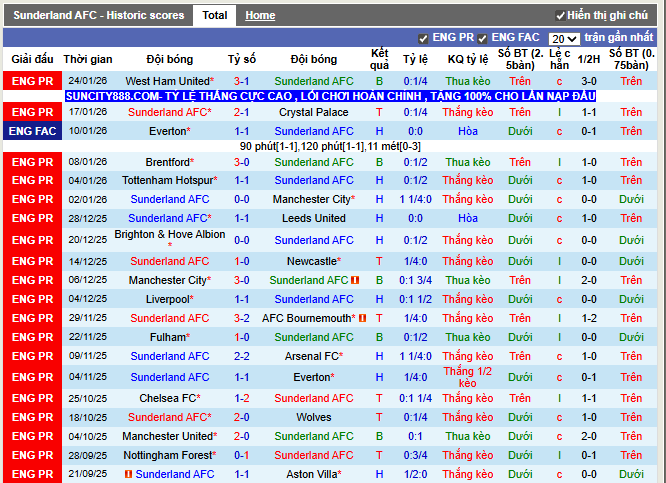The image size is (666, 483).
Task: Click penalty shootout note 90 phút[1-1]
Action: [x=330, y=147]
